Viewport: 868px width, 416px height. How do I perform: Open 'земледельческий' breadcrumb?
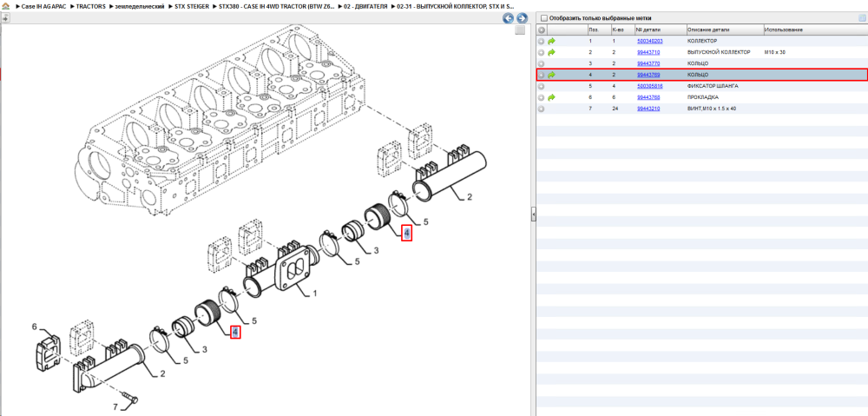140,6
